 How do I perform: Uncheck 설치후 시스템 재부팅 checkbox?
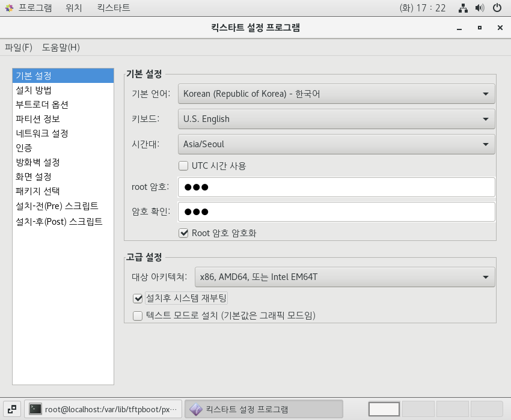point(138,298)
